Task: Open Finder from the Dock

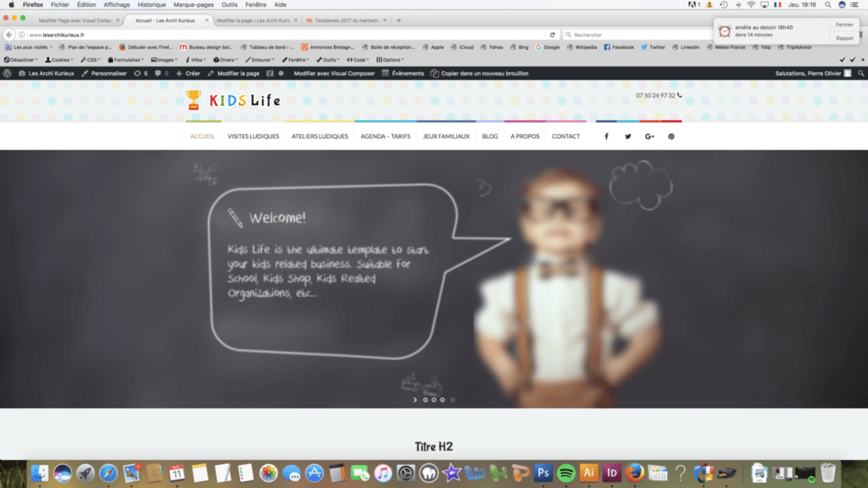Action: 39,473
